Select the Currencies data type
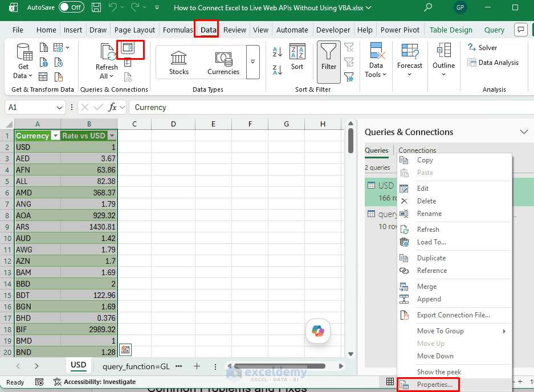Screen dimensions: 534x392 point(223,63)
